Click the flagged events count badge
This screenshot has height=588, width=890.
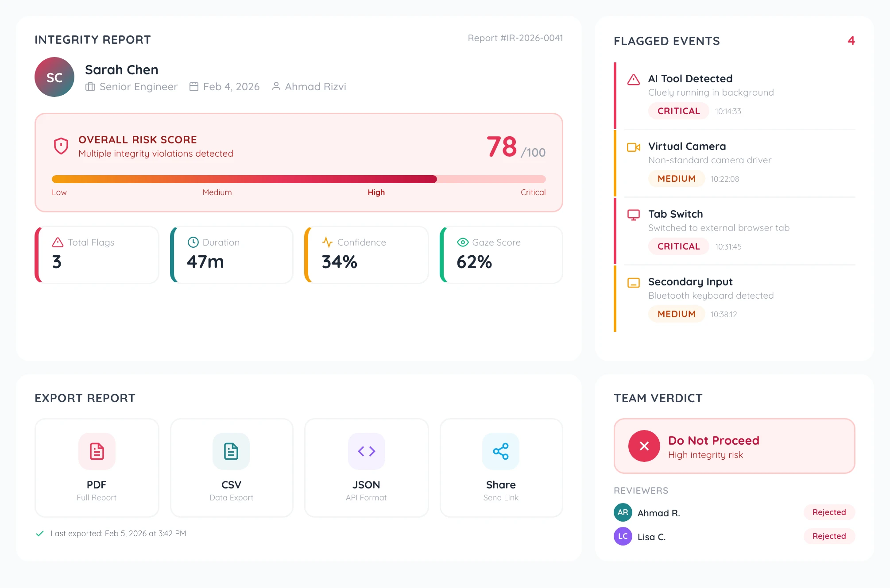point(851,41)
